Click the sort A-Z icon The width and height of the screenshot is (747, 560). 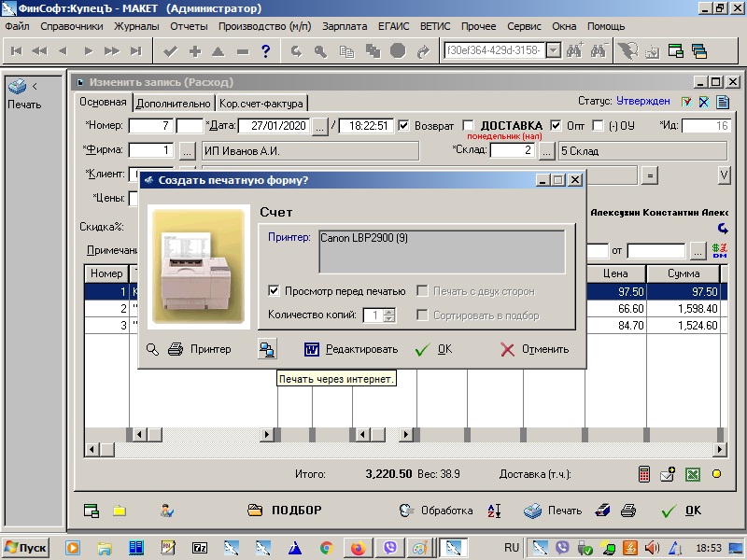point(495,511)
